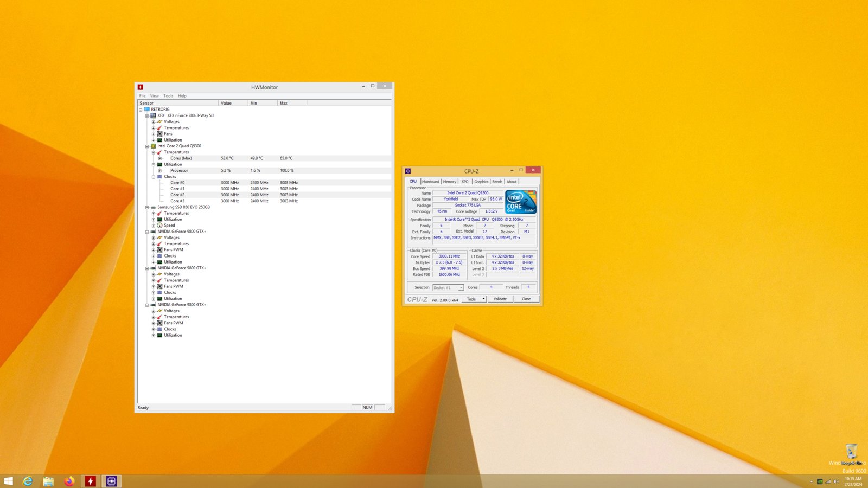Screen dimensions: 868x488
Task: Switch to the Graphics tab in CPU-Z
Action: (481, 182)
